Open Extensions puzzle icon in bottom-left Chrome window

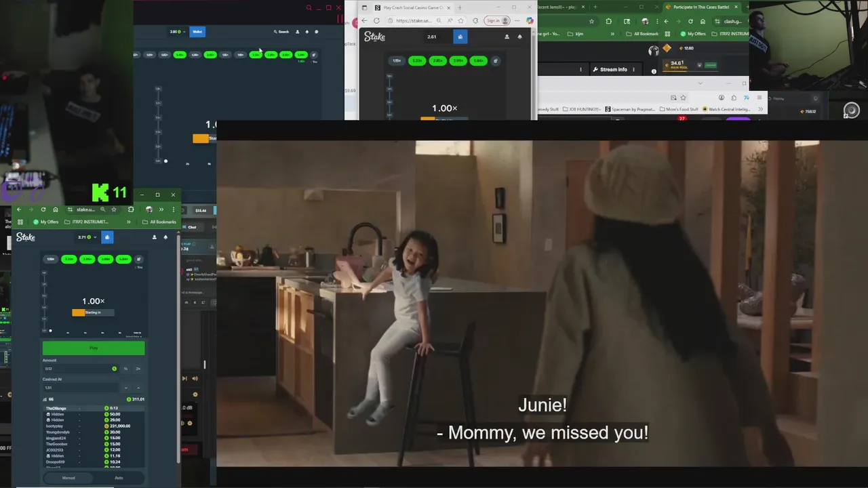[x=131, y=209]
